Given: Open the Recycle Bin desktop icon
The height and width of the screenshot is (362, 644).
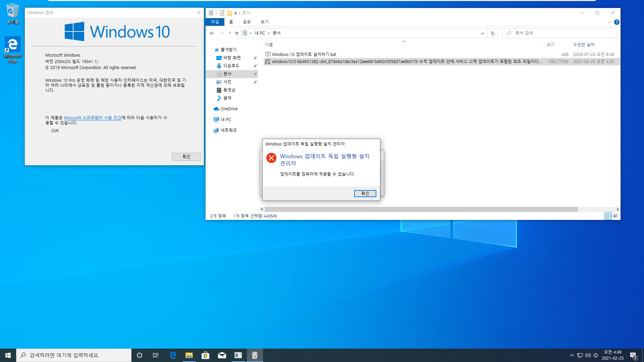Looking at the screenshot, I should (x=13, y=14).
